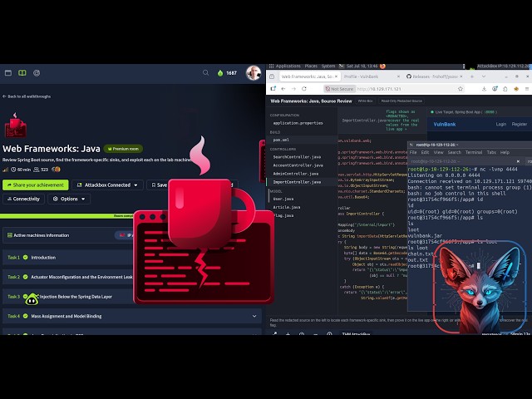Click the VulnBank Register link

tap(519, 124)
